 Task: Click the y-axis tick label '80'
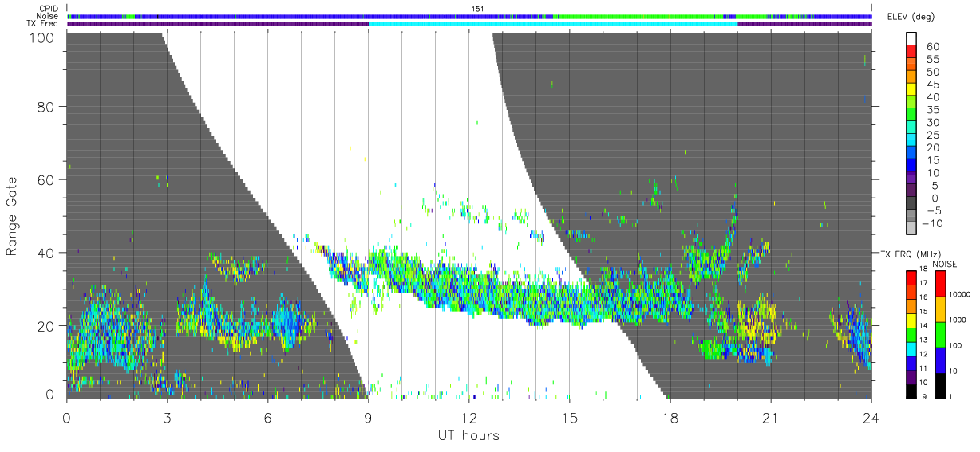click(x=46, y=106)
